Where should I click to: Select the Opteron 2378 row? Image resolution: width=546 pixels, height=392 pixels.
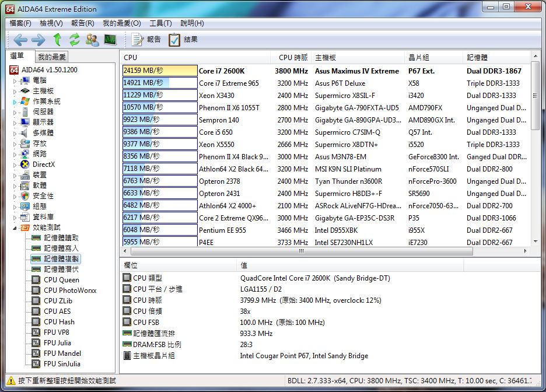pos(325,181)
